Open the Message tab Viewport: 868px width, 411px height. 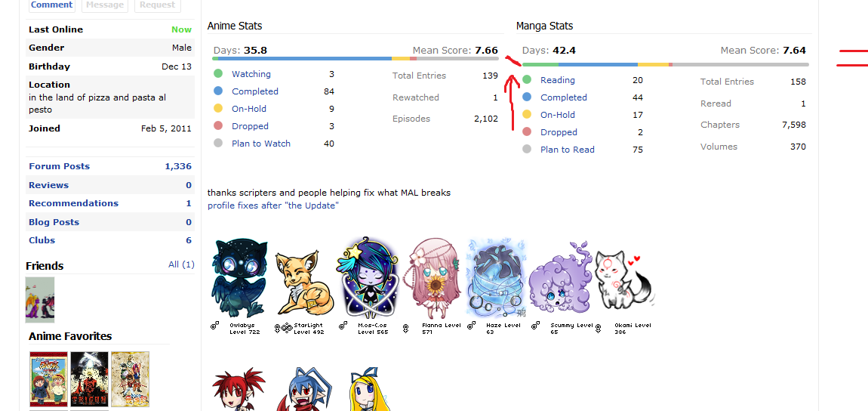(105, 5)
